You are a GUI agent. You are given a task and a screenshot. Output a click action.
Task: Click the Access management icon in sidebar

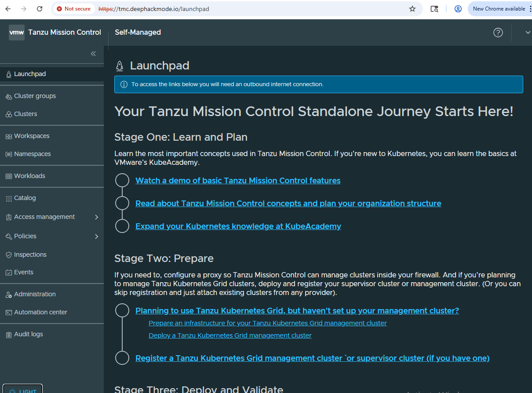pyautogui.click(x=9, y=217)
